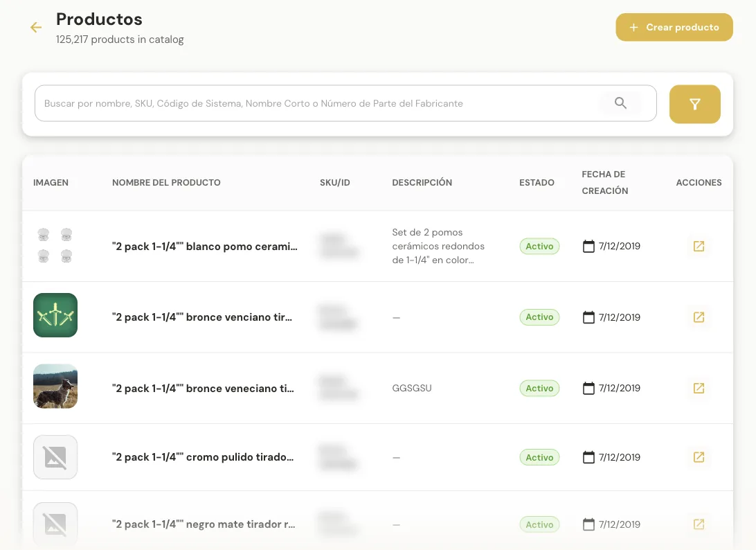
Task: Click the ACCIONES column header
Action: pyautogui.click(x=699, y=182)
